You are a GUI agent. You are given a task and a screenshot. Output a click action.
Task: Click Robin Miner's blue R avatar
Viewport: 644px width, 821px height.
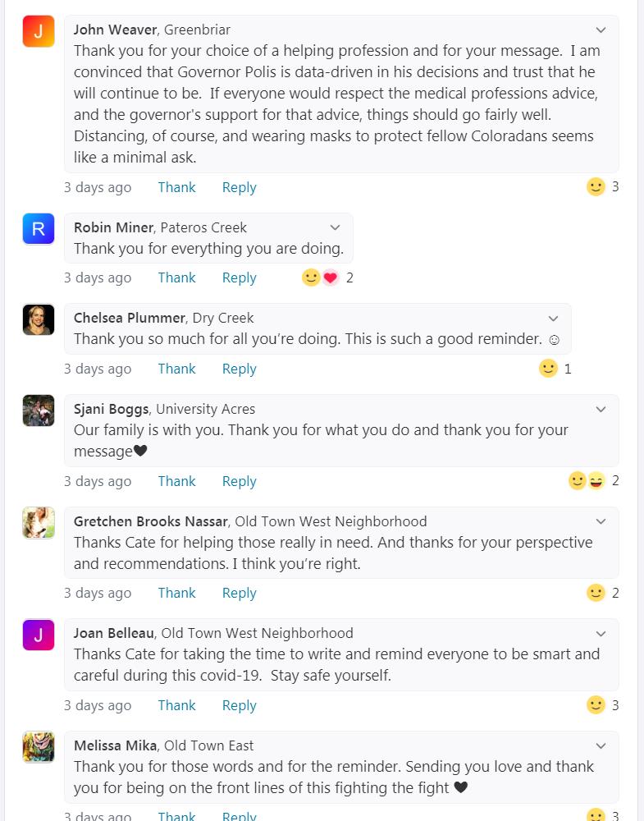click(x=39, y=229)
